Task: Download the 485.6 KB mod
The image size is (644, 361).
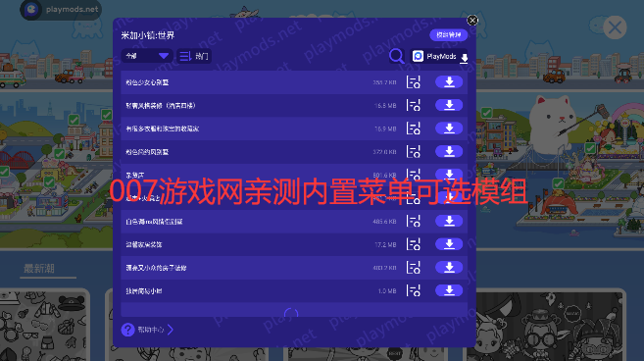Action: point(449,221)
